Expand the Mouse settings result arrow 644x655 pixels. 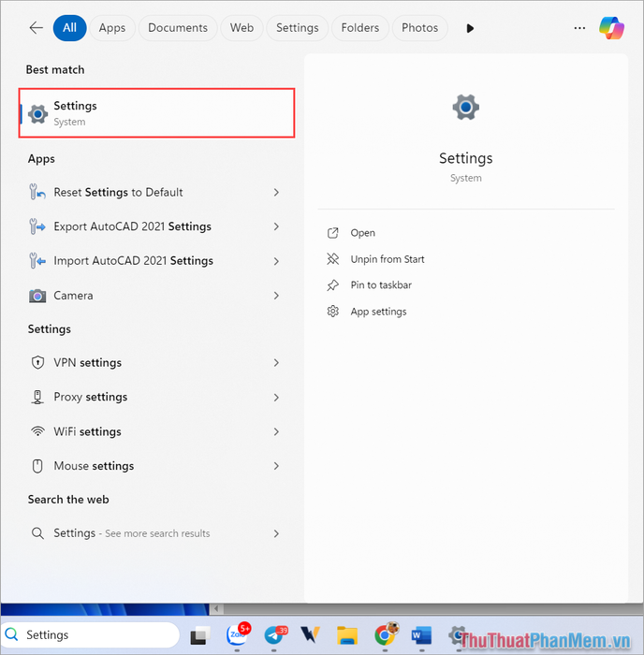[276, 466]
